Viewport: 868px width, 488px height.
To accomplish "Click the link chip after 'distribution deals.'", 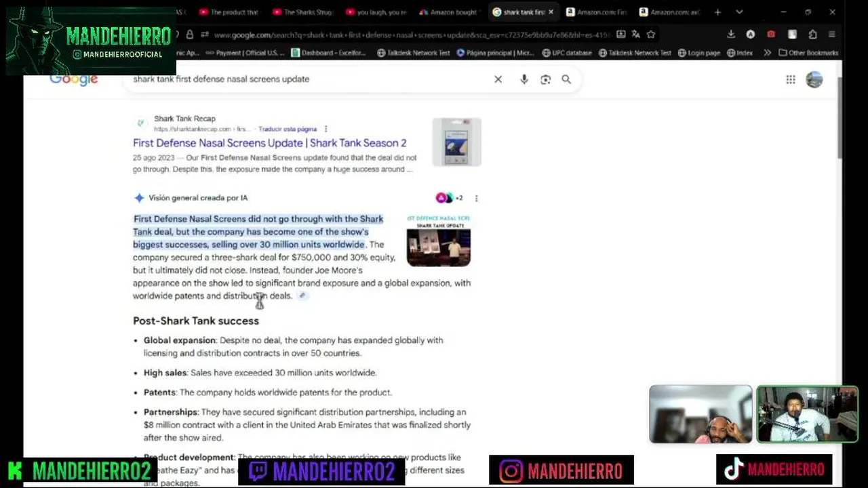I will point(302,296).
